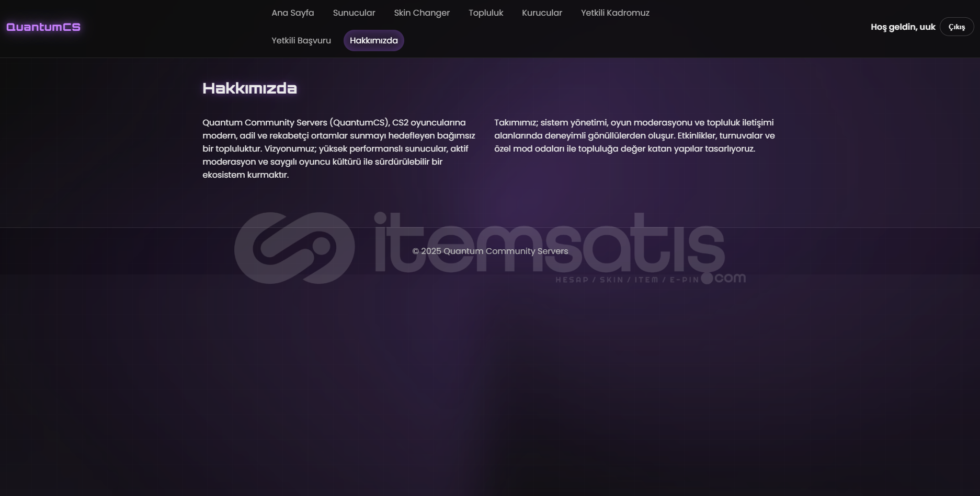Open the Skin Changer menu item

click(x=422, y=13)
